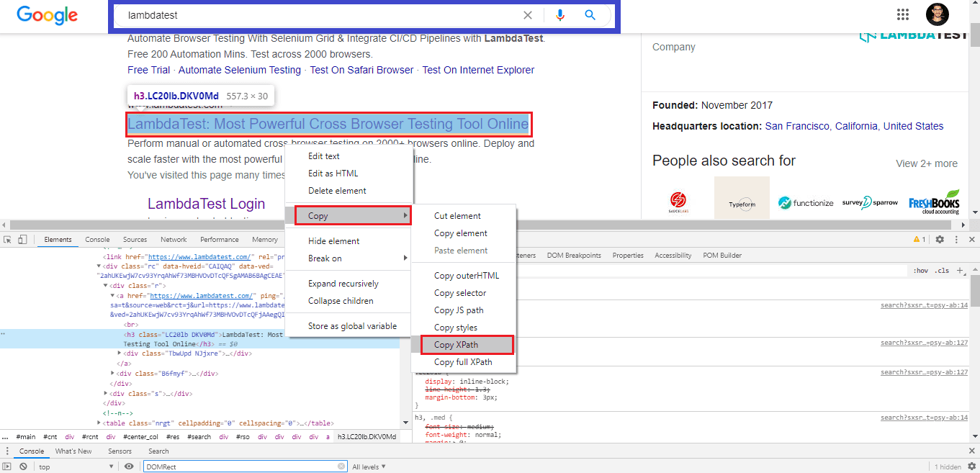This screenshot has width=980, height=473.
Task: Open the 'top' JavaScript context dropdown
Action: coord(76,467)
